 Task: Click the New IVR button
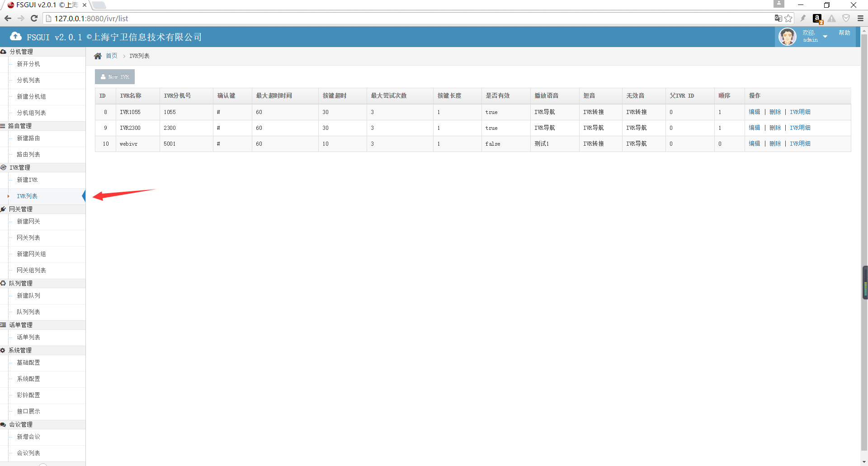[115, 77]
